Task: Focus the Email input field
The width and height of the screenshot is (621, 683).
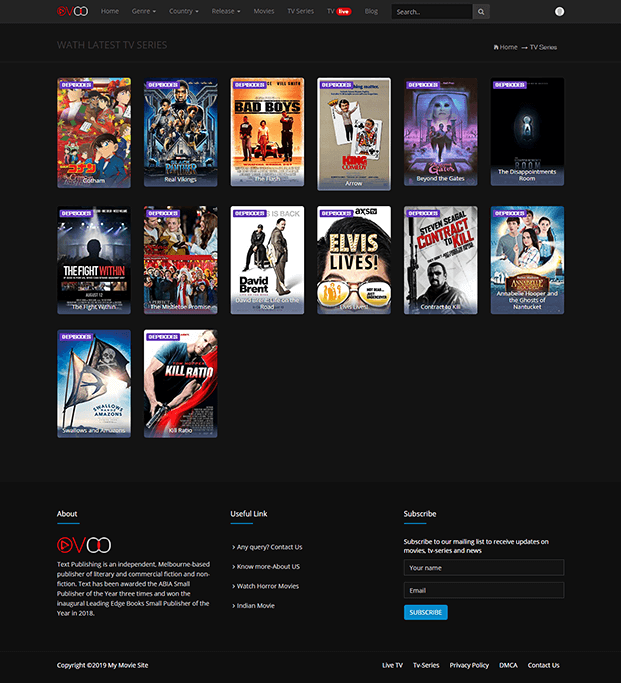Action: click(x=484, y=590)
